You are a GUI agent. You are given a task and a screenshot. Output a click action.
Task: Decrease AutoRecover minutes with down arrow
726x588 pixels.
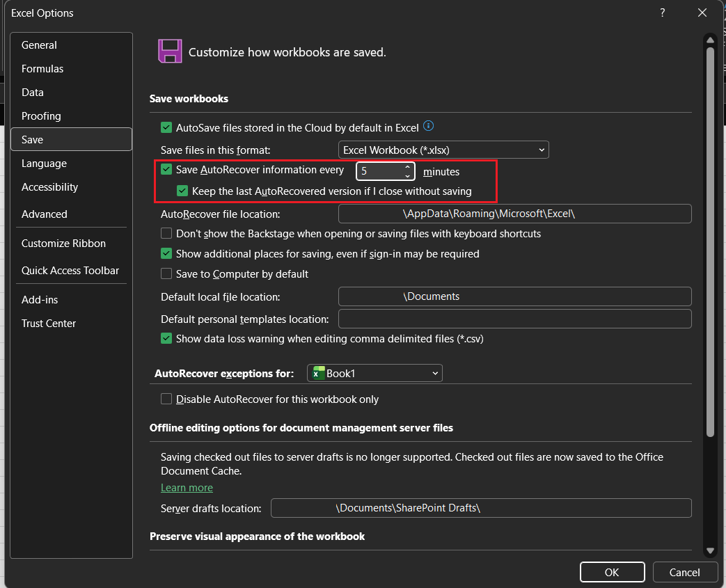click(407, 175)
